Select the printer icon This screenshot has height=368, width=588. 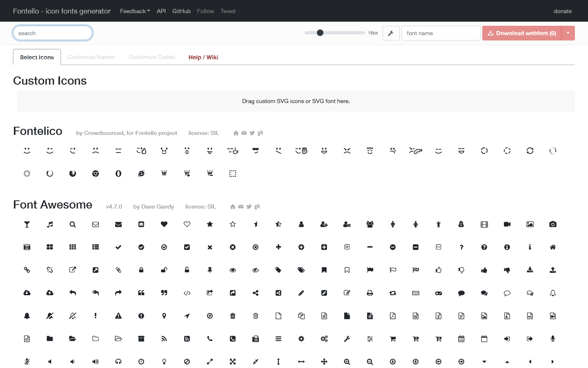pos(370,293)
